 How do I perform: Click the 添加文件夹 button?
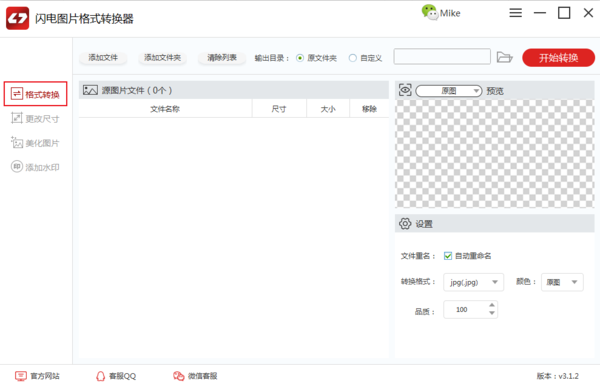pyautogui.click(x=162, y=58)
